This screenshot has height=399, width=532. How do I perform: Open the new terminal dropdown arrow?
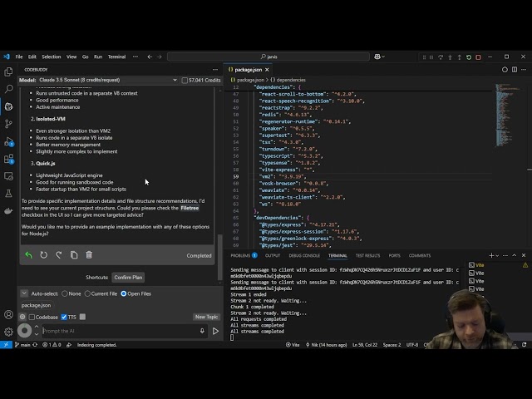point(497,255)
